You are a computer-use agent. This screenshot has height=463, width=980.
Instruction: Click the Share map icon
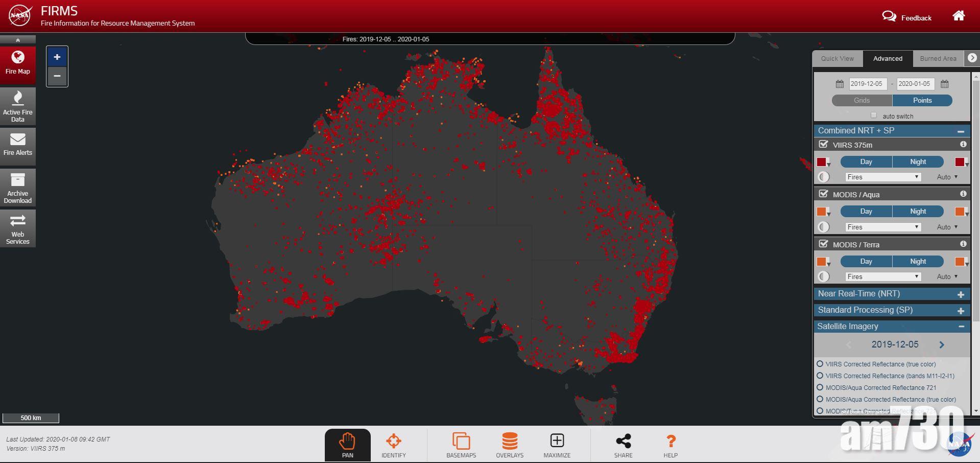pos(623,445)
